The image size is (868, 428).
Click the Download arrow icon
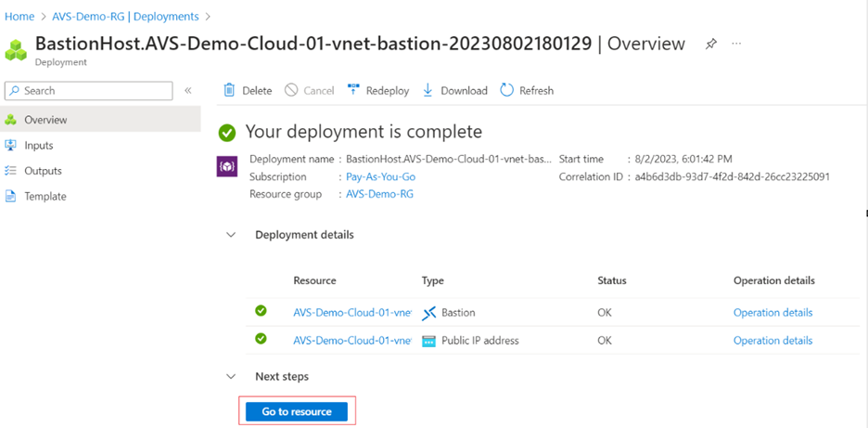428,90
